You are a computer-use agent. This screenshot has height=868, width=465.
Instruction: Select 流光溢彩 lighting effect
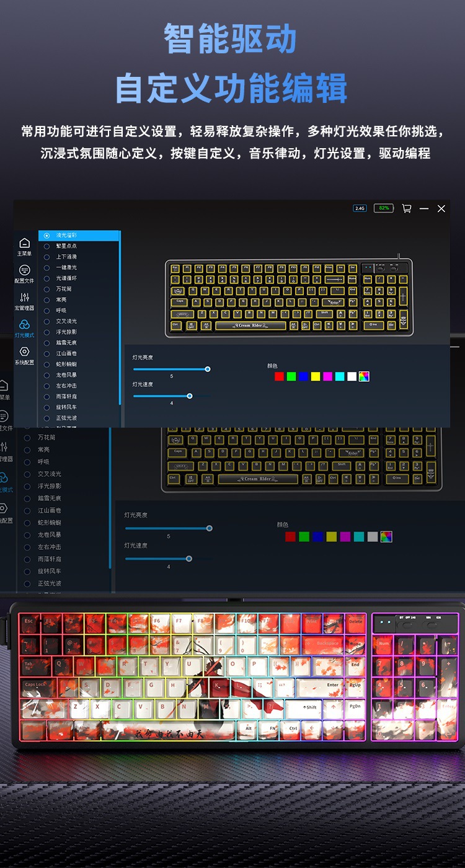click(79, 236)
